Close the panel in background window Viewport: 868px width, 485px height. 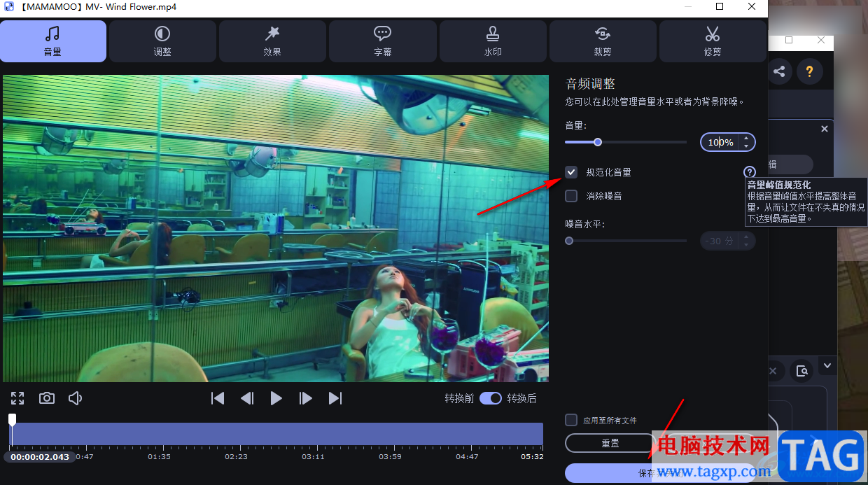tap(824, 129)
